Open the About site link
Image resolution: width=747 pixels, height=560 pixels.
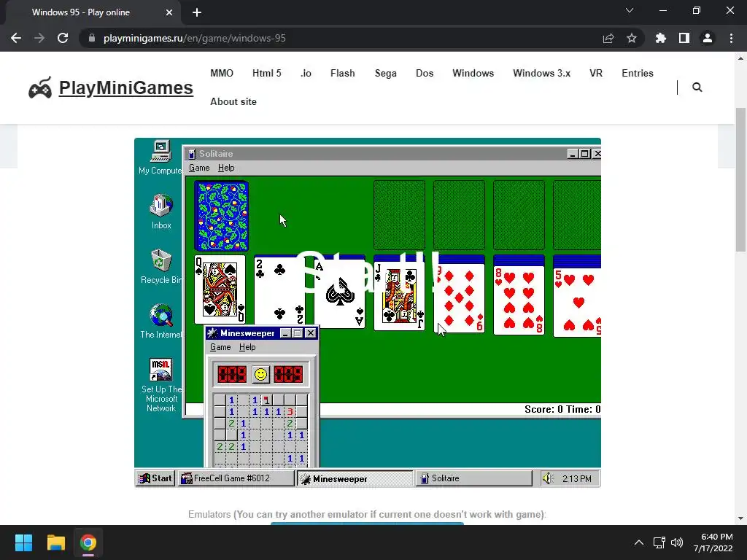(x=233, y=101)
